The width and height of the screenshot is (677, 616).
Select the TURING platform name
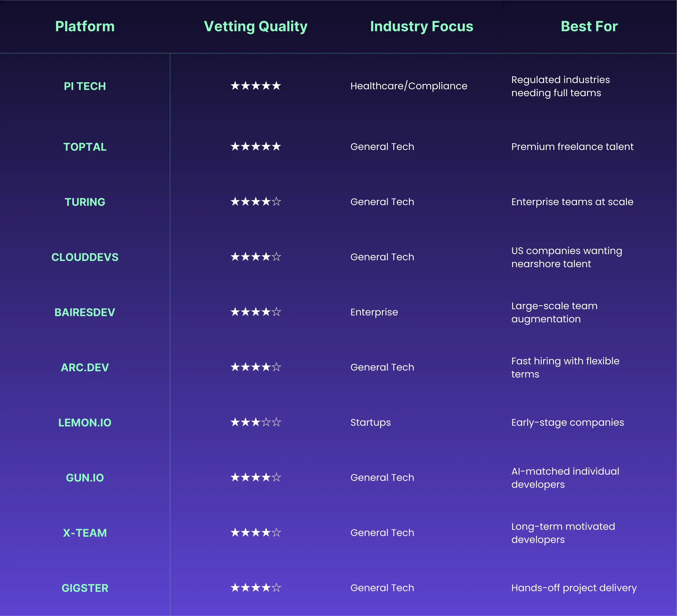(85, 202)
